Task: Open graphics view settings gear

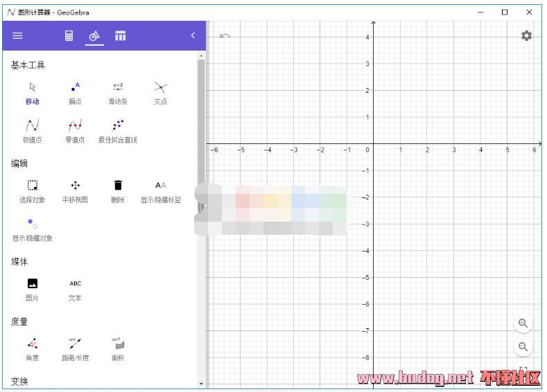Action: coord(526,35)
